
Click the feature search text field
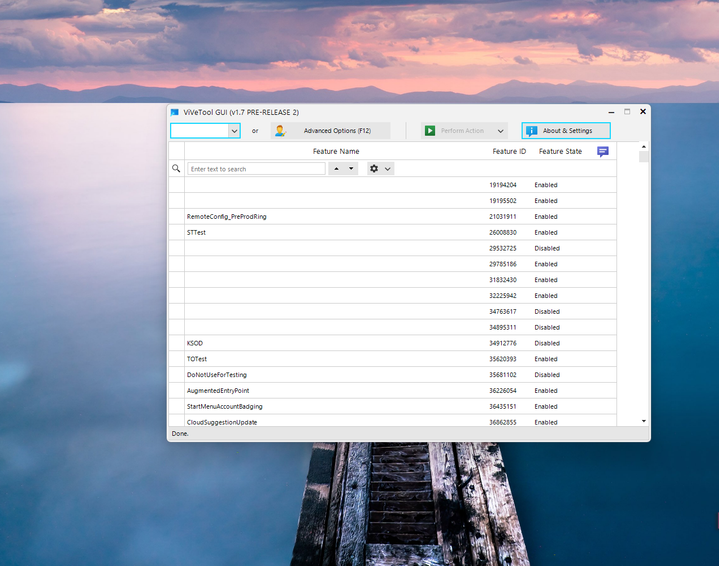256,169
